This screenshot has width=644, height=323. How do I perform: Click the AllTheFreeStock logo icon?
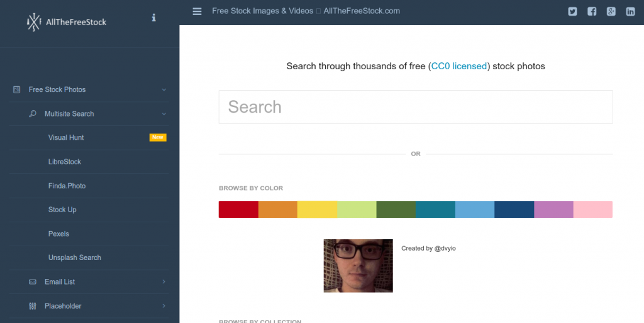(x=33, y=22)
